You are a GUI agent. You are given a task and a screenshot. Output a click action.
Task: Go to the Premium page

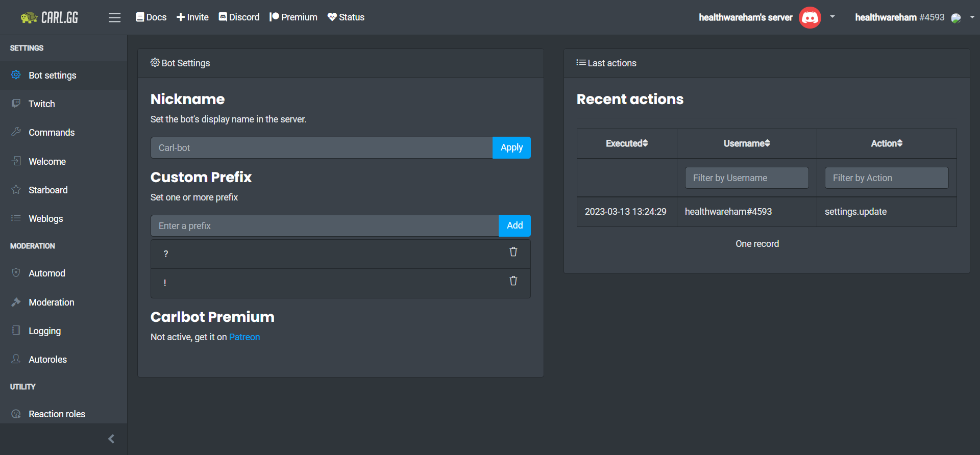coord(293,17)
